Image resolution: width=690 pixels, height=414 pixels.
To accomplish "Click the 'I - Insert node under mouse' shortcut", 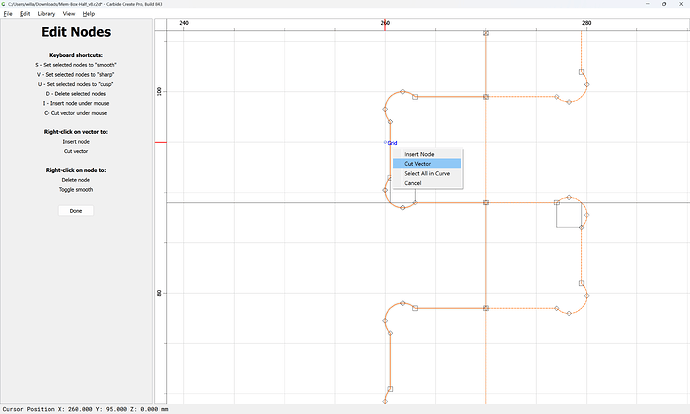I will click(76, 103).
